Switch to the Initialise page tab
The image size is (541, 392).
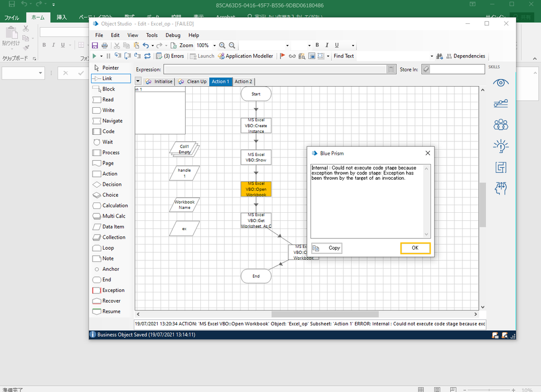click(159, 81)
